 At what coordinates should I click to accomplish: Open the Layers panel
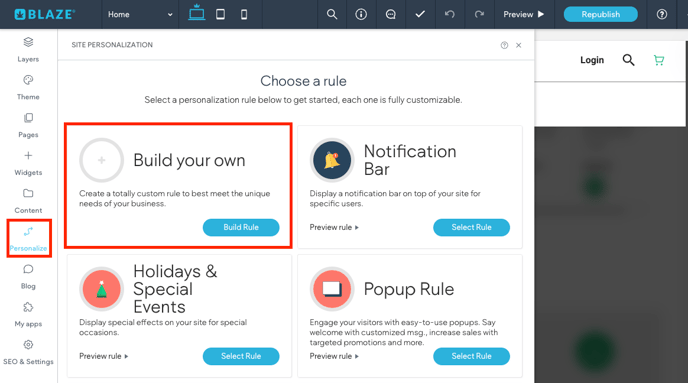point(28,50)
